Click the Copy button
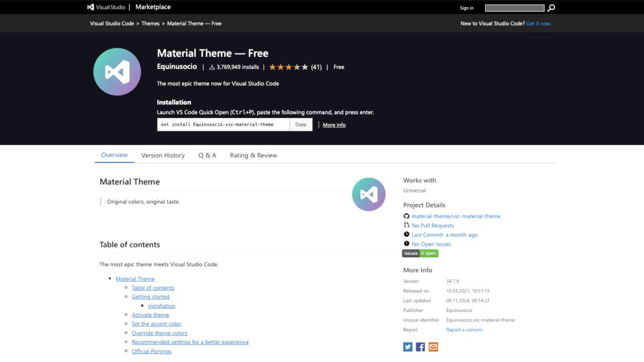644x362 pixels. click(x=301, y=125)
